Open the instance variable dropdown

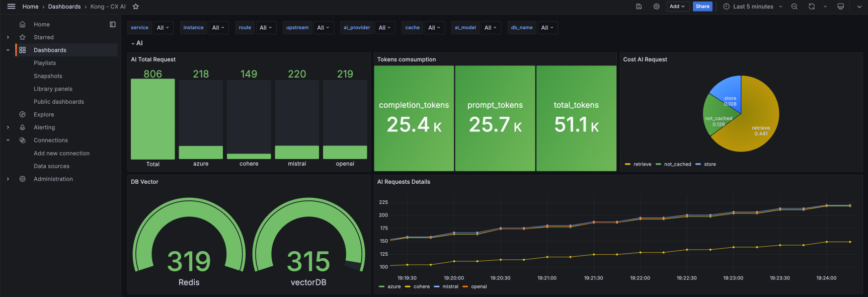[x=218, y=28]
